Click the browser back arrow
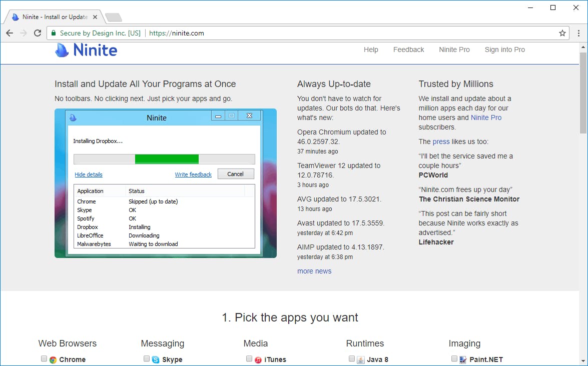 tap(10, 33)
